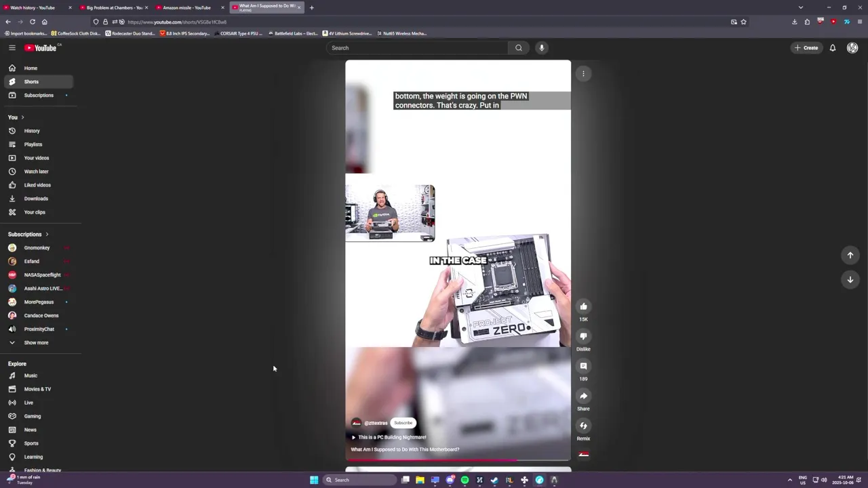Go to the previous Short

click(x=850, y=255)
